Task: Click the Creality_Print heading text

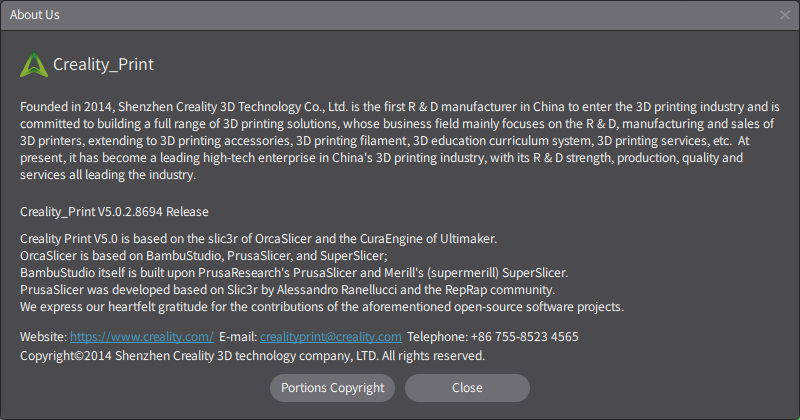Action: tap(104, 65)
